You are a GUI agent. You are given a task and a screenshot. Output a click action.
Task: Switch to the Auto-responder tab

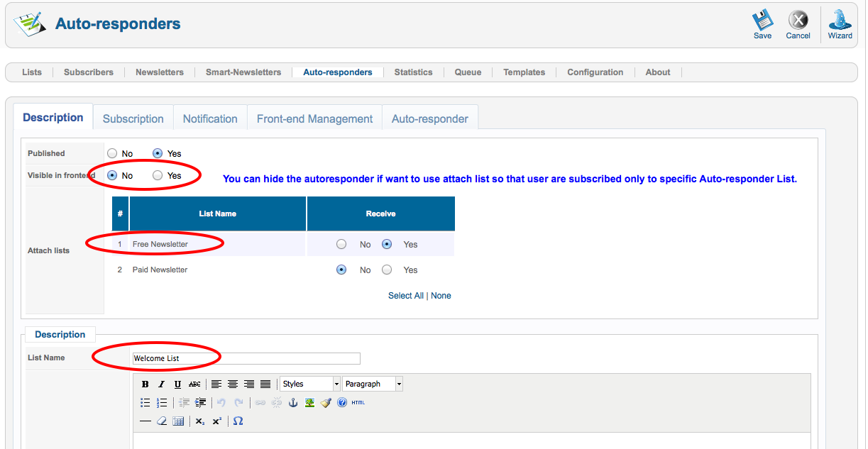(430, 118)
